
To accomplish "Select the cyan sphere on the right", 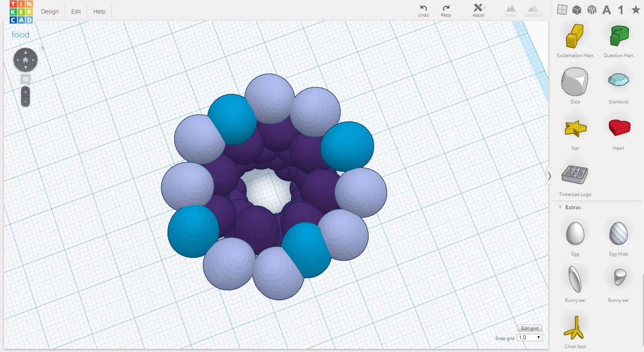I will 347,147.
